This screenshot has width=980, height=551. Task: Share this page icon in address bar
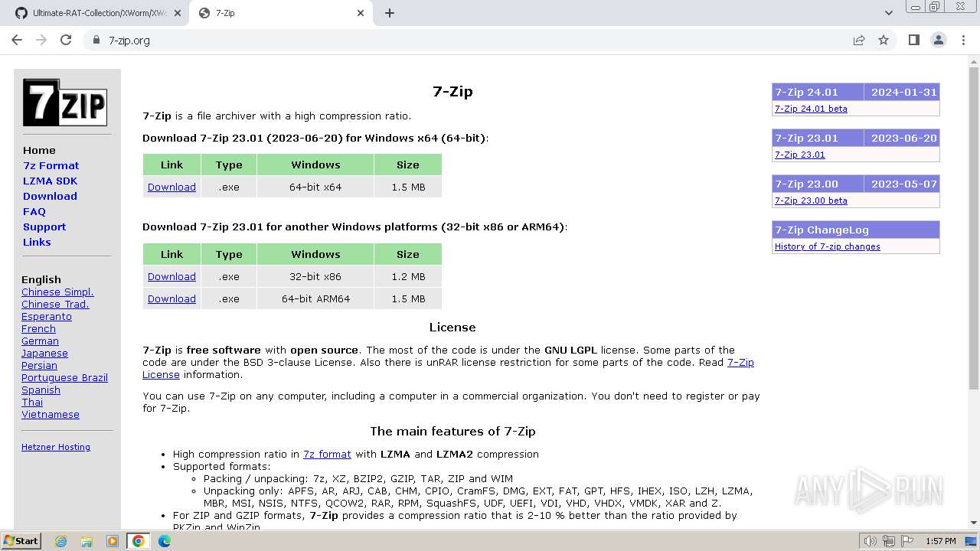859,40
